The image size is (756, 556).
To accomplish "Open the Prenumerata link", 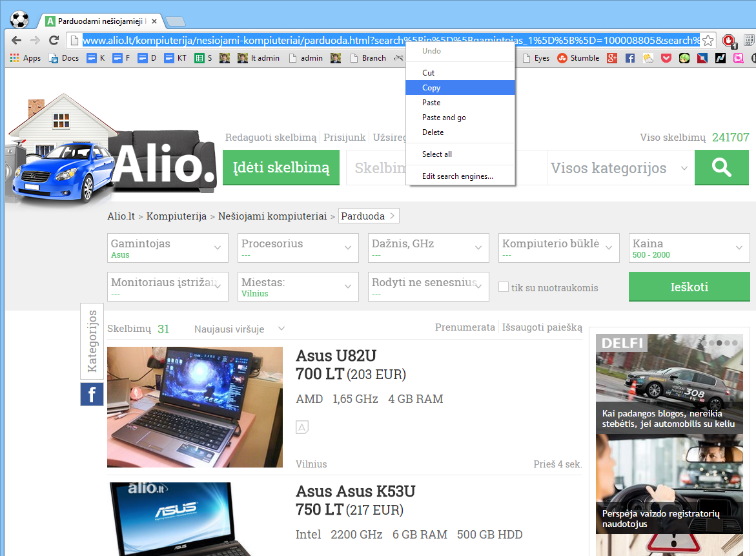I will [x=465, y=327].
